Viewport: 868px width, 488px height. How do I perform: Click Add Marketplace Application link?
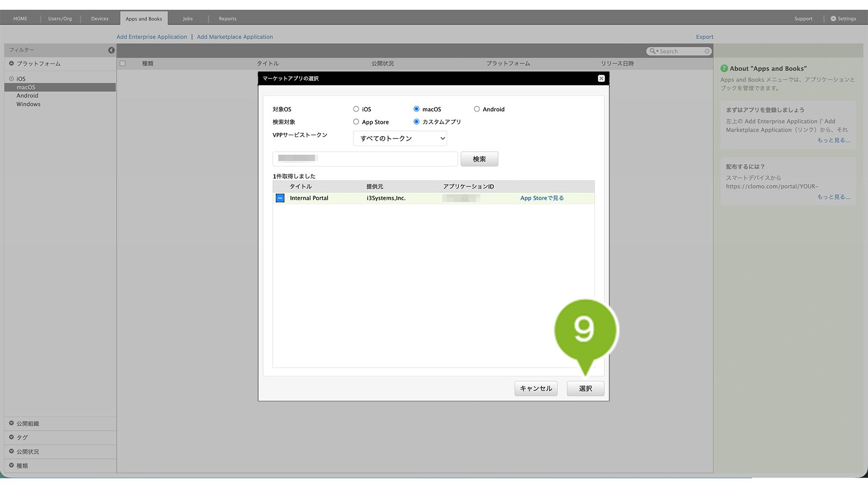[x=235, y=37]
